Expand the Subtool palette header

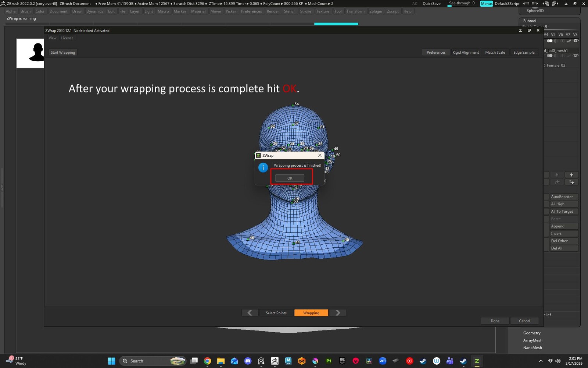[530, 21]
